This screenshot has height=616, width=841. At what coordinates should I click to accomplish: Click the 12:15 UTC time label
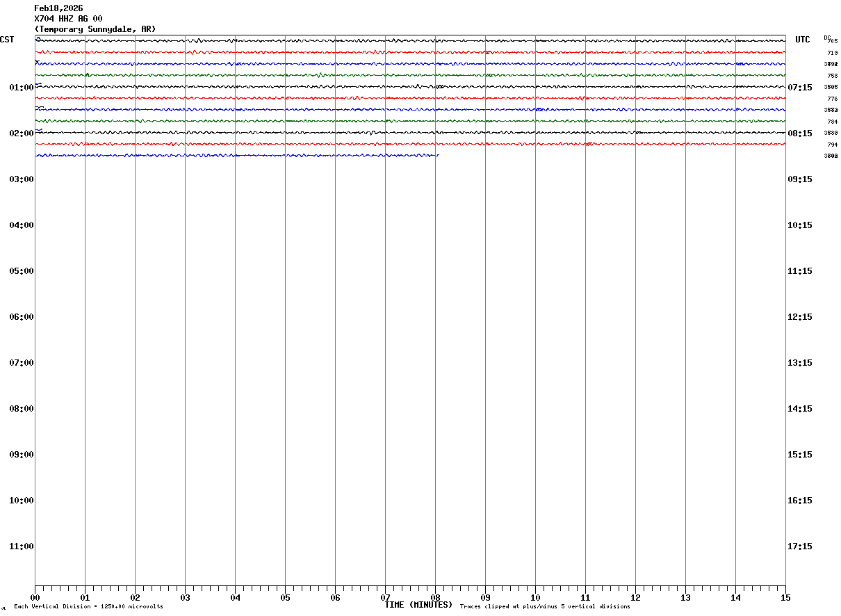point(800,317)
